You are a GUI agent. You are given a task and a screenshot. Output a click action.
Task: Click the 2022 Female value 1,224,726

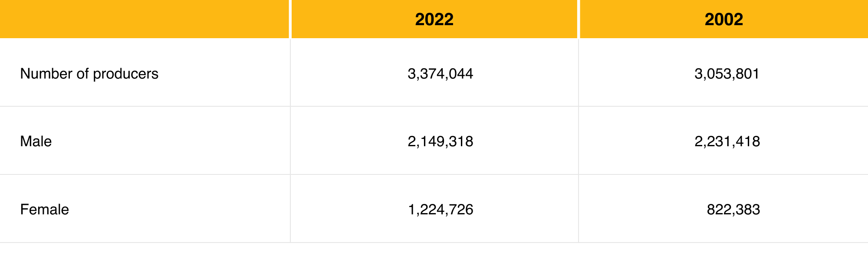point(440,210)
